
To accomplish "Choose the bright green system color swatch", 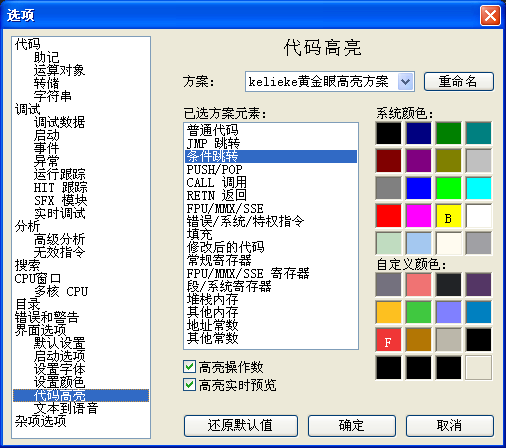I will tap(449, 188).
